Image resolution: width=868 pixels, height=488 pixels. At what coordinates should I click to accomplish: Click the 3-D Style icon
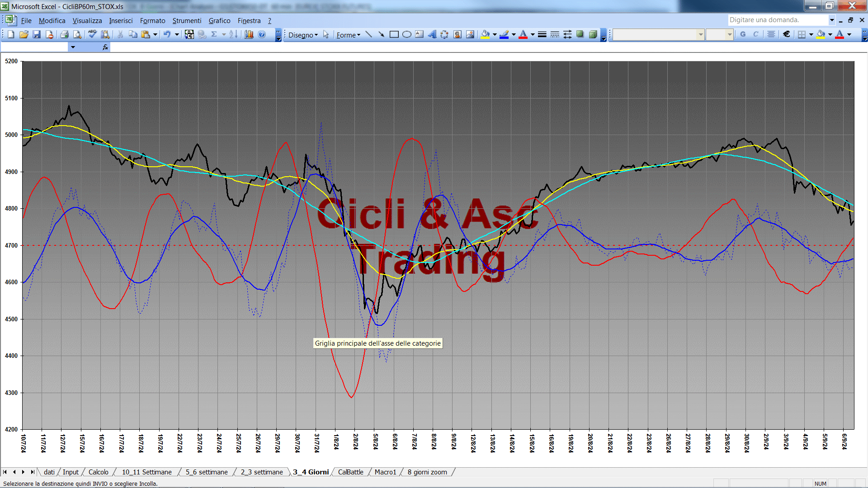(593, 34)
